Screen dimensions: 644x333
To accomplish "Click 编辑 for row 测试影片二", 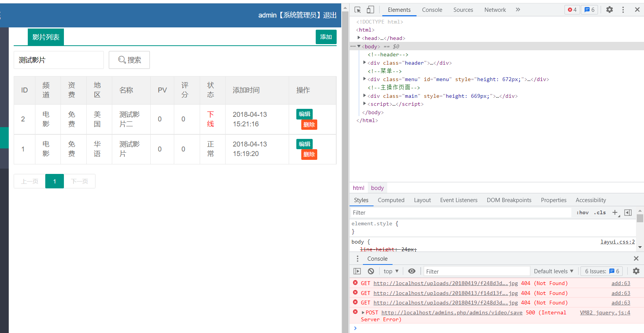I will click(304, 114).
